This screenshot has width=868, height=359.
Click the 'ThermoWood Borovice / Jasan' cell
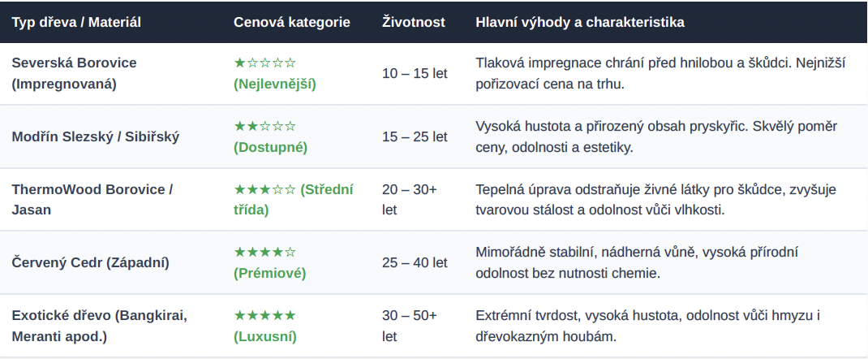click(92, 200)
